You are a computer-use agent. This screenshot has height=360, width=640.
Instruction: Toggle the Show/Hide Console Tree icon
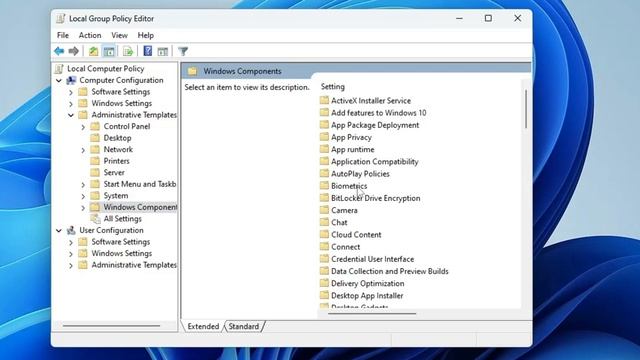(109, 51)
